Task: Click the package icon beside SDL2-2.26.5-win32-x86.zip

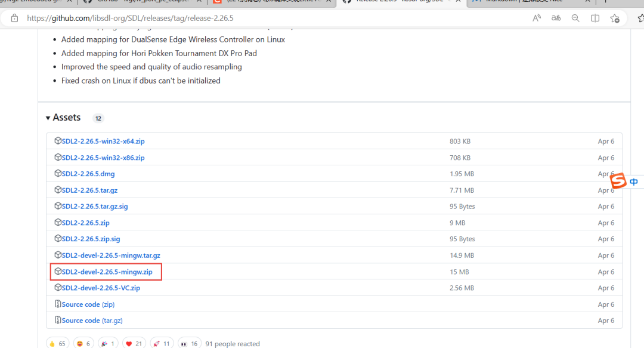Action: point(58,157)
